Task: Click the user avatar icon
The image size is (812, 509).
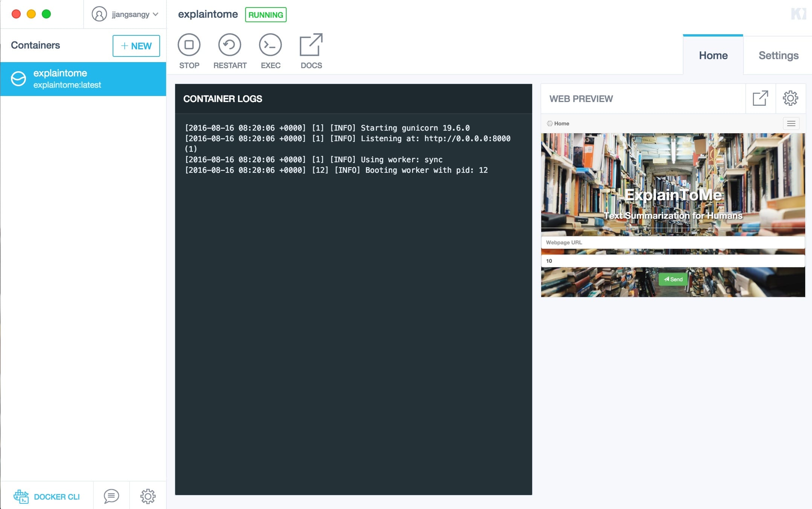Action: pyautogui.click(x=99, y=14)
